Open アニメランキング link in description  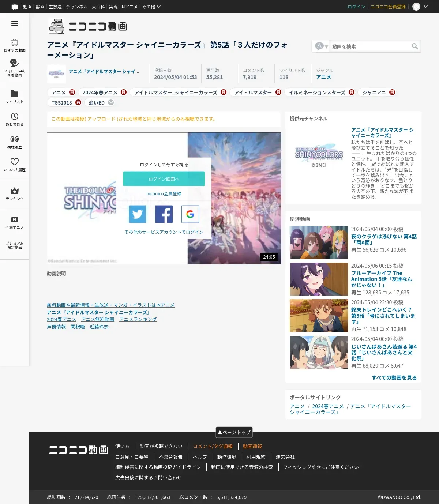point(138,319)
